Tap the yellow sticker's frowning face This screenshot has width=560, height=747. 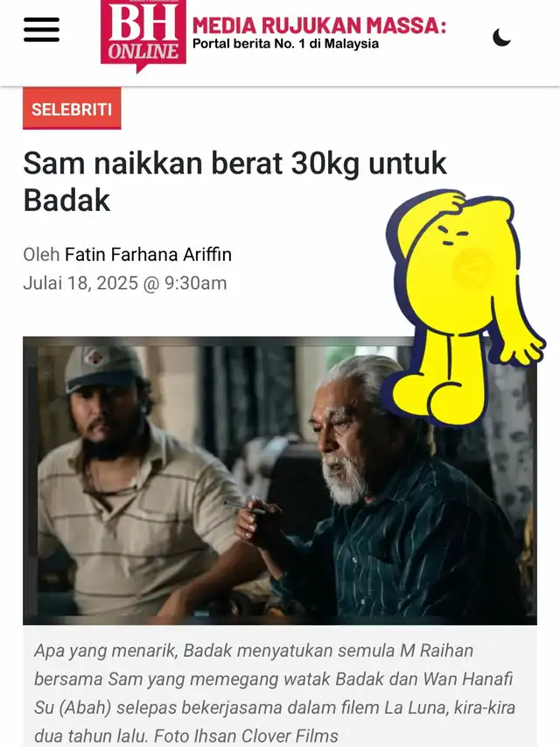pos(452,236)
